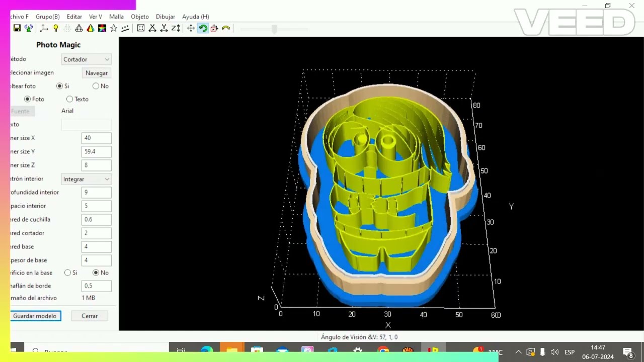The height and width of the screenshot is (362, 644).
Task: Click the ESP language indicator
Action: click(570, 352)
